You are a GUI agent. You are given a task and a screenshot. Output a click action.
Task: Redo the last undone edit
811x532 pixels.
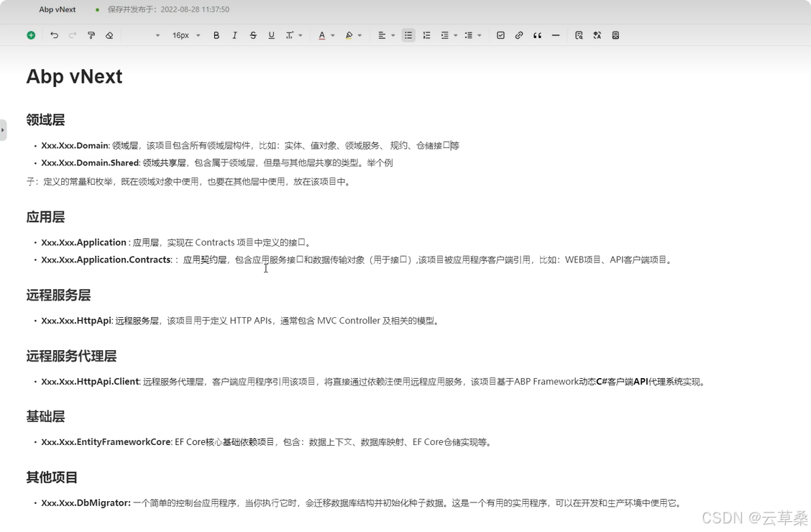point(73,35)
